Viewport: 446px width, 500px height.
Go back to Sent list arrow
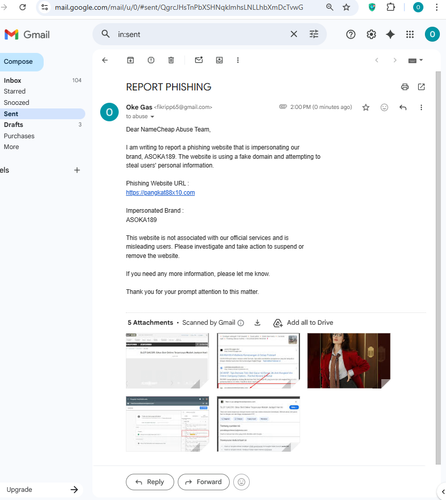105,60
